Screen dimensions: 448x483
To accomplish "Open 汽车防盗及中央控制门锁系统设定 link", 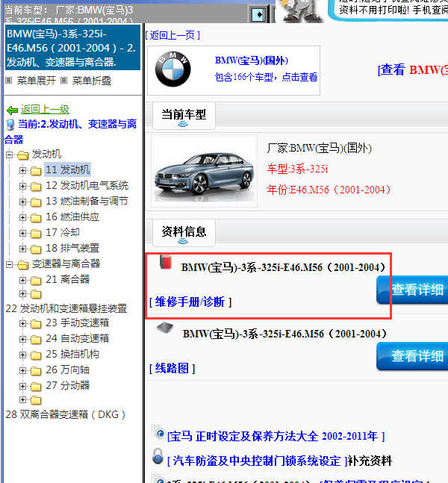I will [257, 461].
